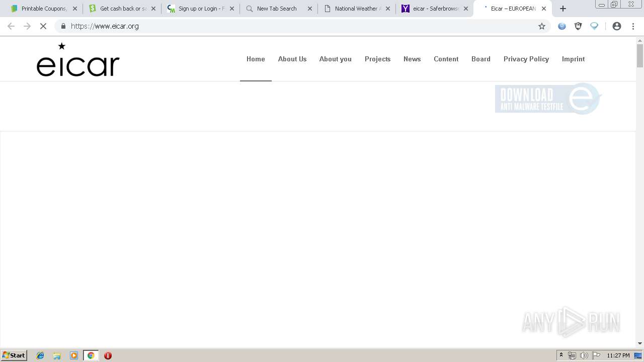Close the New Tab Search tab
This screenshot has width=644, height=362.
[x=310, y=9]
